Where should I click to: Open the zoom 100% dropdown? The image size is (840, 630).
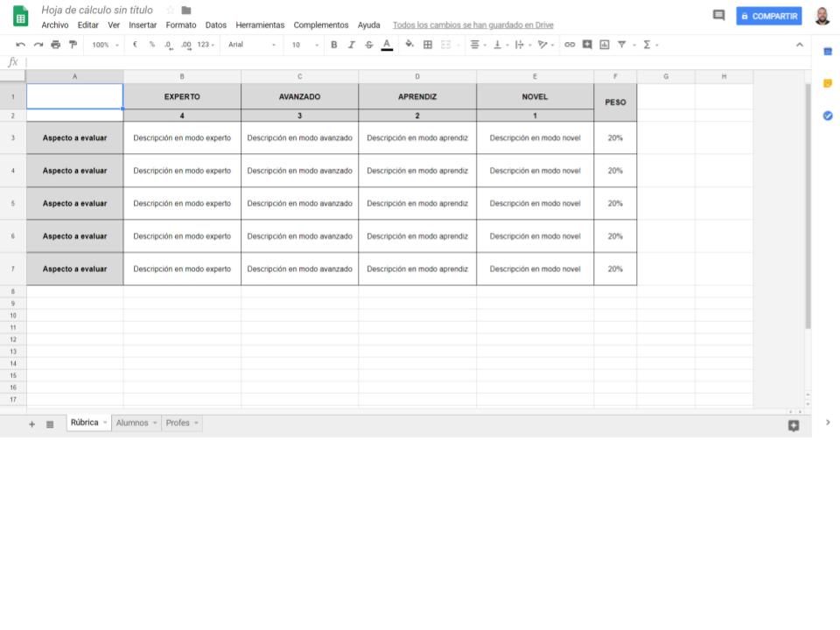pyautogui.click(x=106, y=45)
